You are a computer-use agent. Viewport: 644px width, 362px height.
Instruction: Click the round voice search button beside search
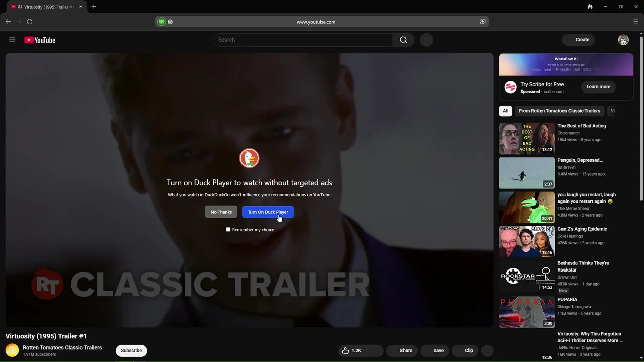click(x=426, y=40)
